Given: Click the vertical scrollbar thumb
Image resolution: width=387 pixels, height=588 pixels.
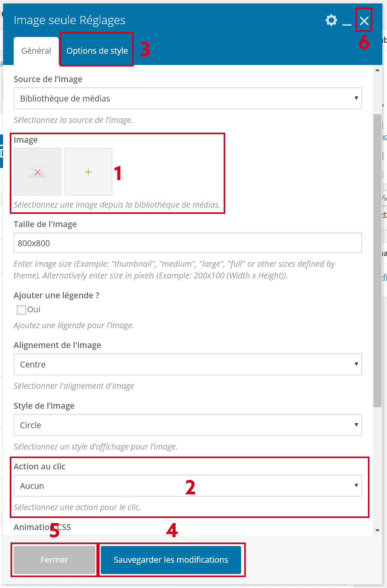Looking at the screenshot, I should tap(377, 261).
